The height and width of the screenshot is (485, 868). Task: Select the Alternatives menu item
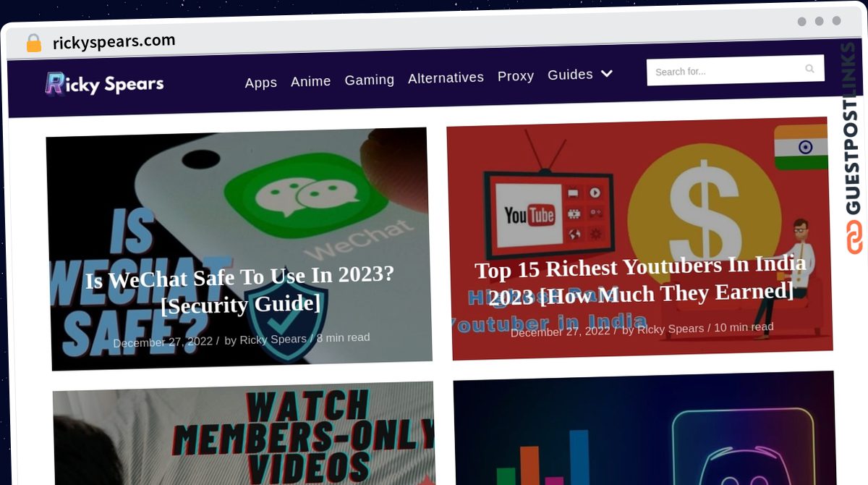click(x=446, y=77)
